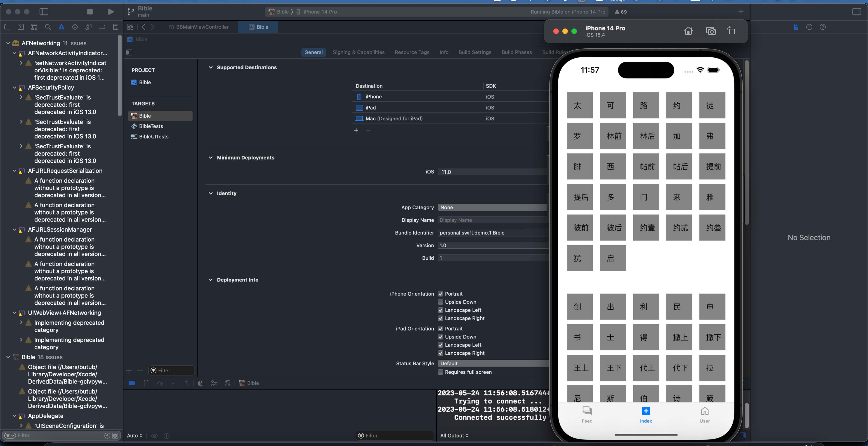Take a Simulator screenshot with camera icon
This screenshot has height=446, width=868.
(711, 31)
